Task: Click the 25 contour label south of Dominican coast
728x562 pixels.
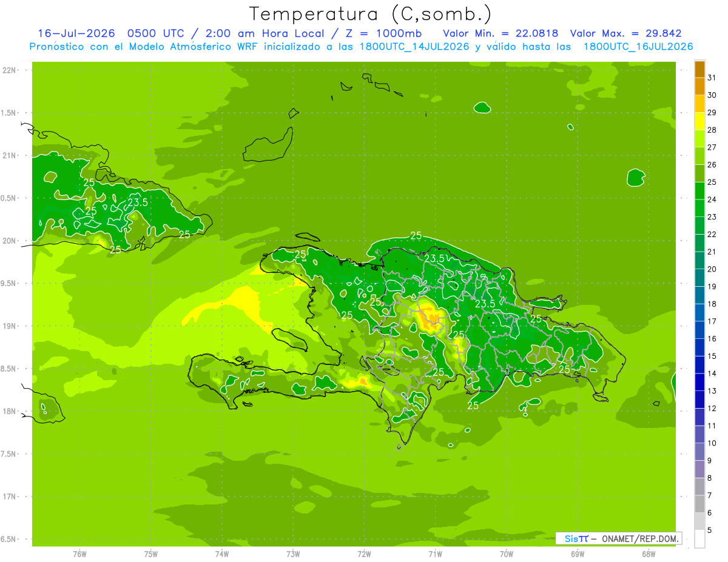Action: [x=473, y=406]
